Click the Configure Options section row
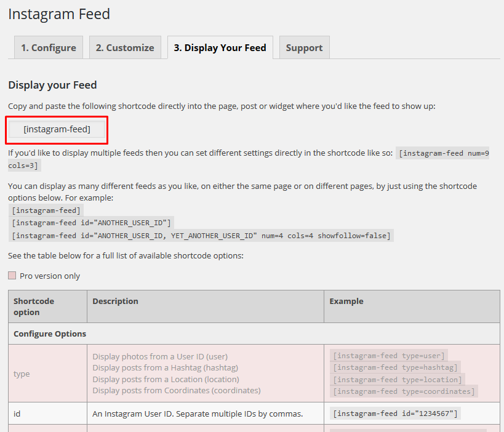 click(x=50, y=334)
